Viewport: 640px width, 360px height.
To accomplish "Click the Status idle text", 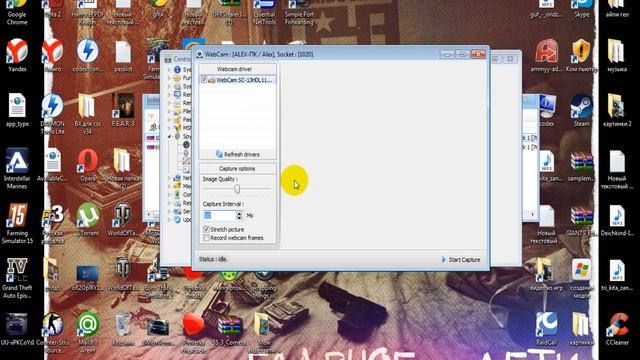I will click(213, 259).
